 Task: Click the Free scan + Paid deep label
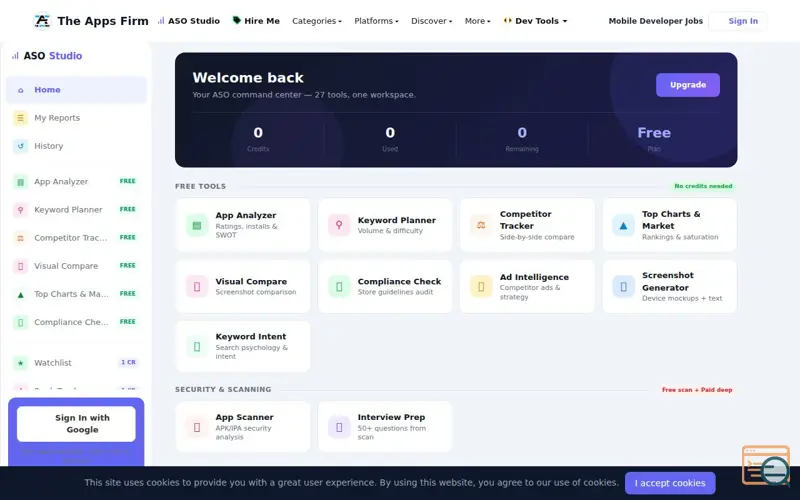(697, 390)
